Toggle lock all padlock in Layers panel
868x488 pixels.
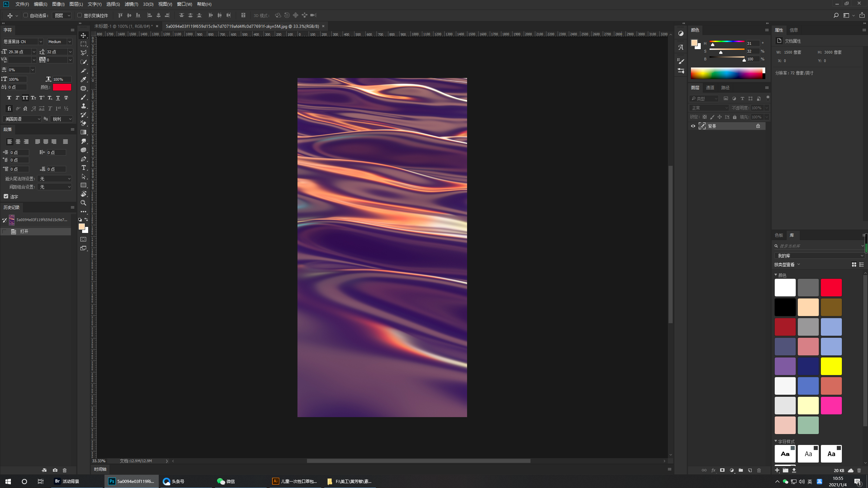click(x=735, y=117)
